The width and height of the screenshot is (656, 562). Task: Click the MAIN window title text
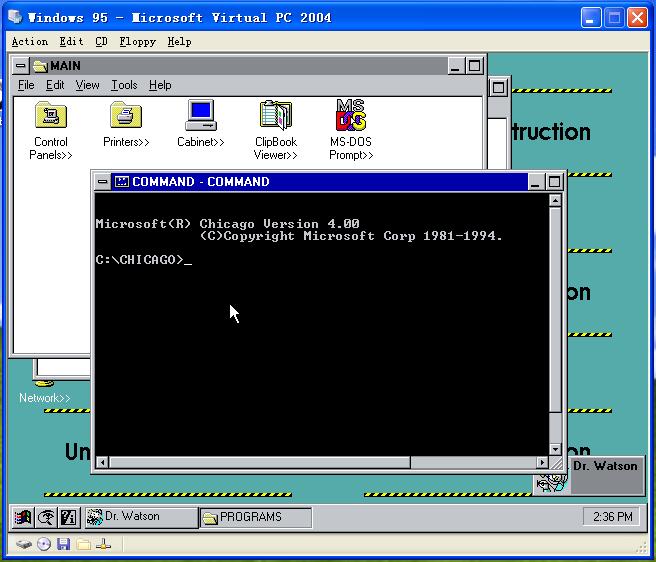[x=65, y=66]
